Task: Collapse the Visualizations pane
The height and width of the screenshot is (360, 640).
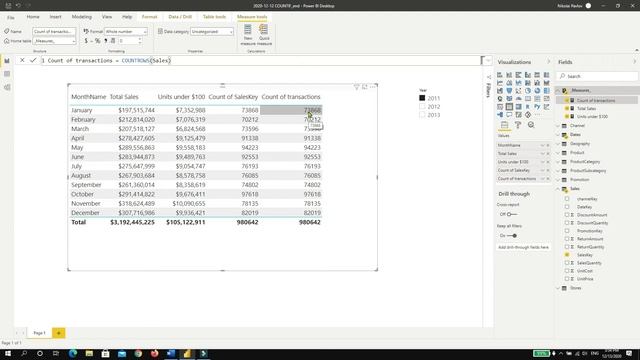Action: (549, 62)
